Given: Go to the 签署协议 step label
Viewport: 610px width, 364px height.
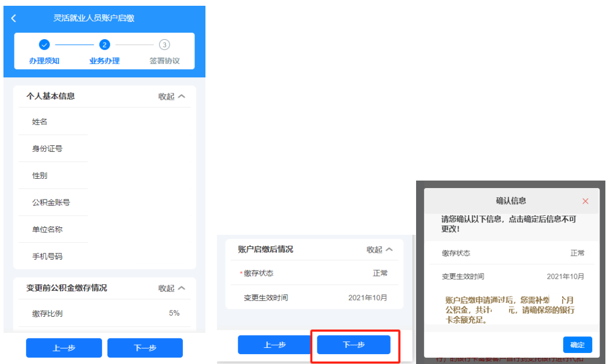Looking at the screenshot, I should click(164, 61).
